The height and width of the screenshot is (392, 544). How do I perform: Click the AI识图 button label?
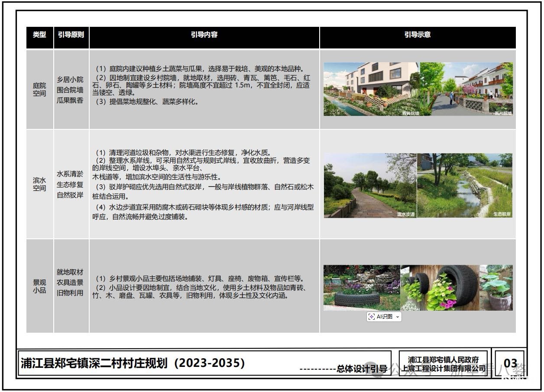385,317
